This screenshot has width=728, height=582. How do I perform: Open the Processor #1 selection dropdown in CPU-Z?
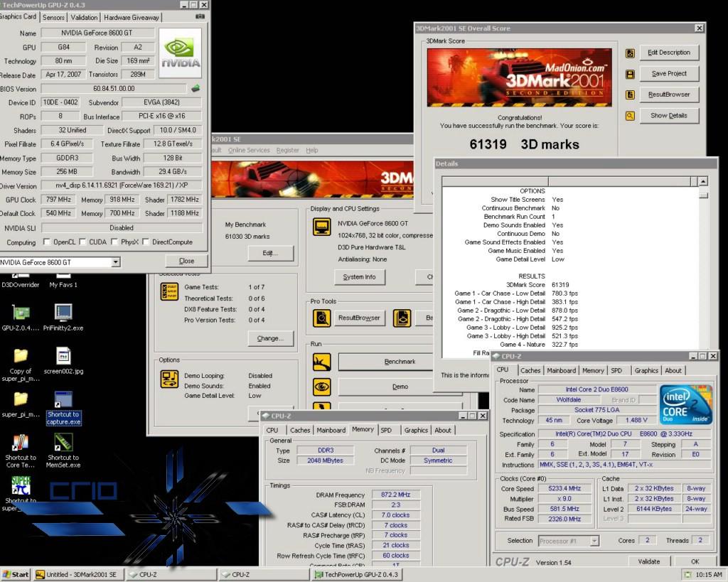coord(594,541)
